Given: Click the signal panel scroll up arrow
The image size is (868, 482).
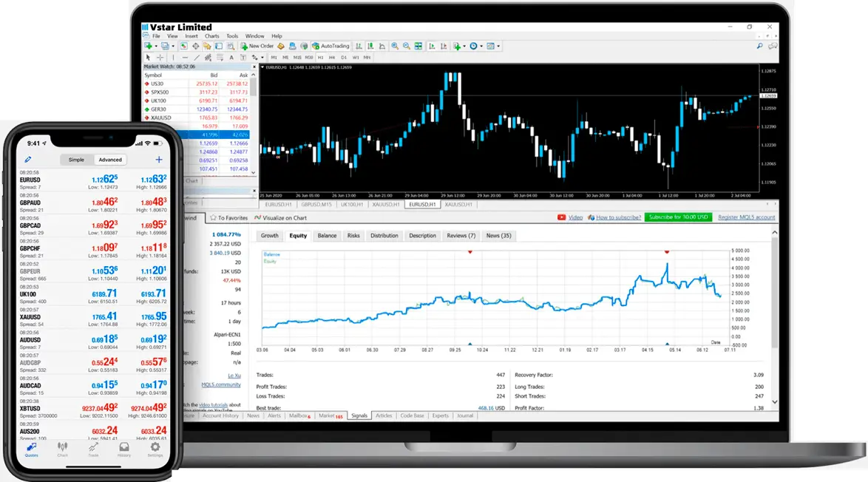Looking at the screenshot, I should (774, 232).
